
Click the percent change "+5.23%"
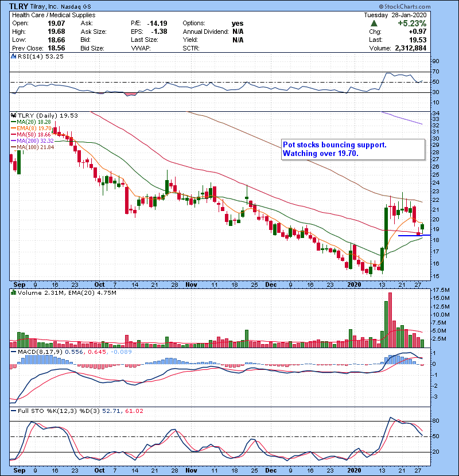pos(412,24)
